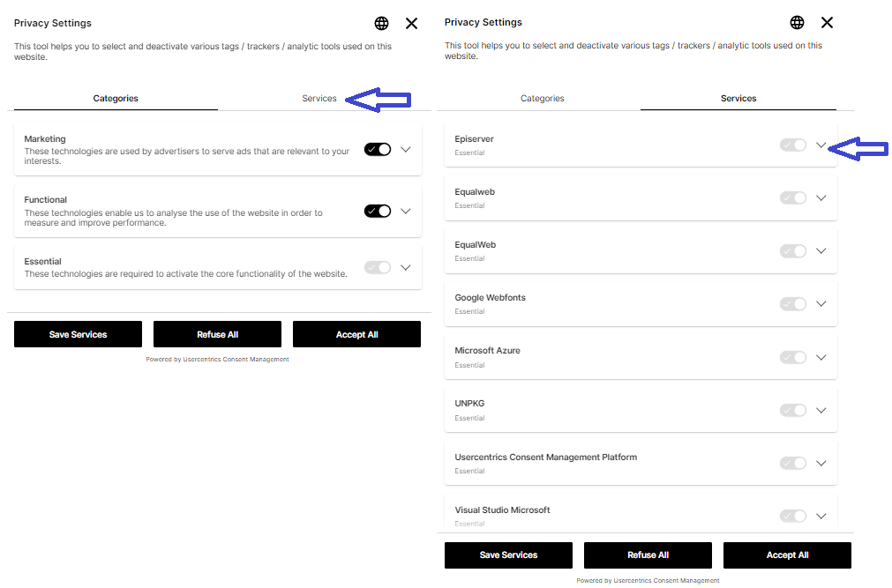Image resolution: width=892 pixels, height=588 pixels.
Task: Expand the EqualWeb (capital W) service row
Action: (x=821, y=250)
